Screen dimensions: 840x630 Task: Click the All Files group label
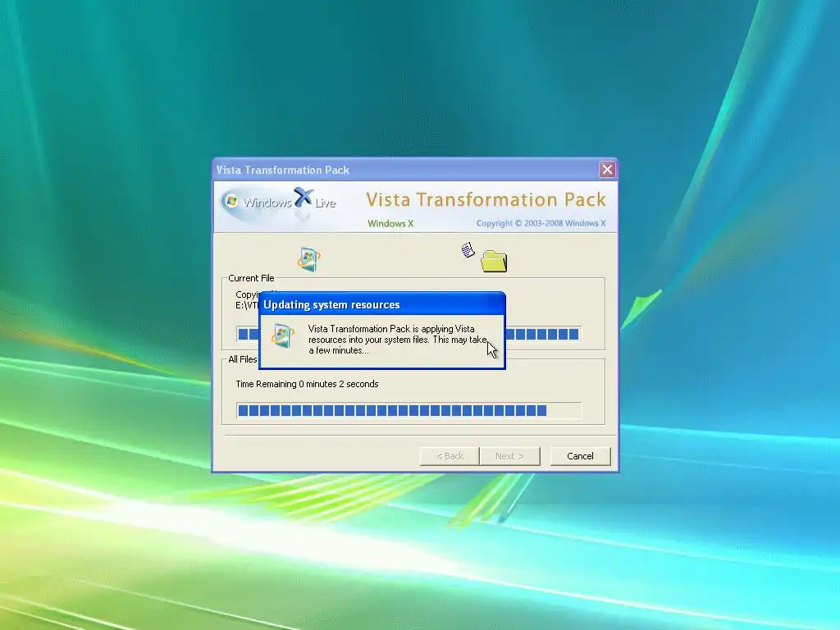(x=243, y=359)
